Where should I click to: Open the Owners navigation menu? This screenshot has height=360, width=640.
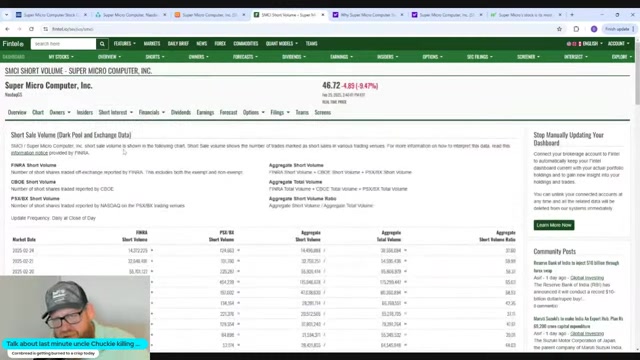(x=198, y=57)
